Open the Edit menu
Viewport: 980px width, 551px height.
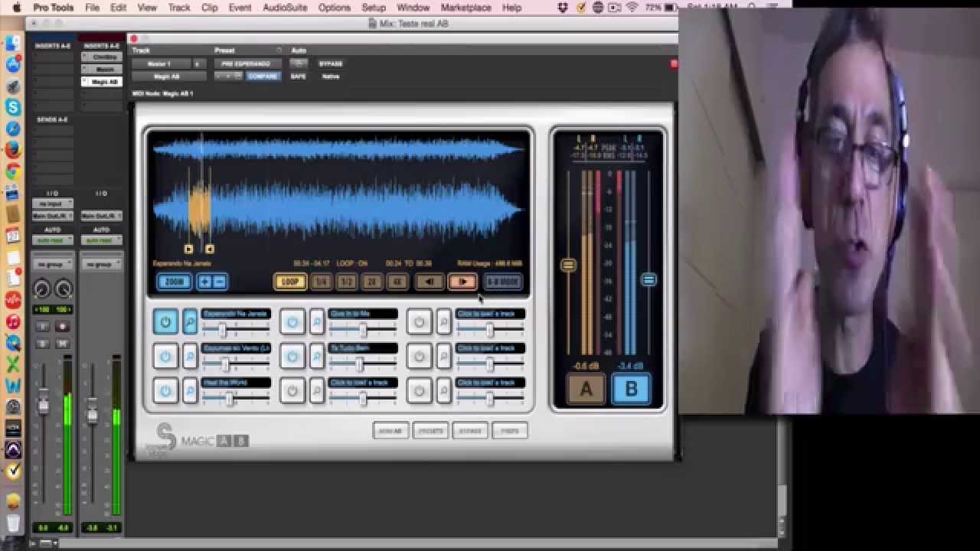coord(118,8)
